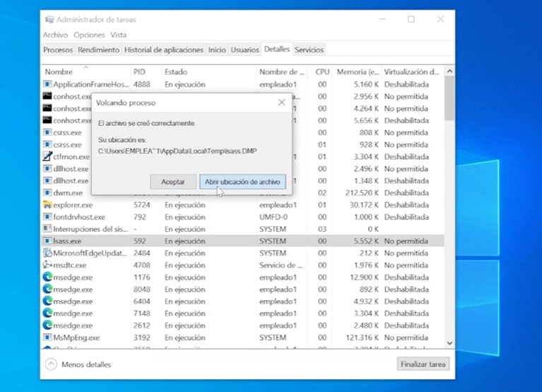Click the scrollbar up arrow

point(449,71)
